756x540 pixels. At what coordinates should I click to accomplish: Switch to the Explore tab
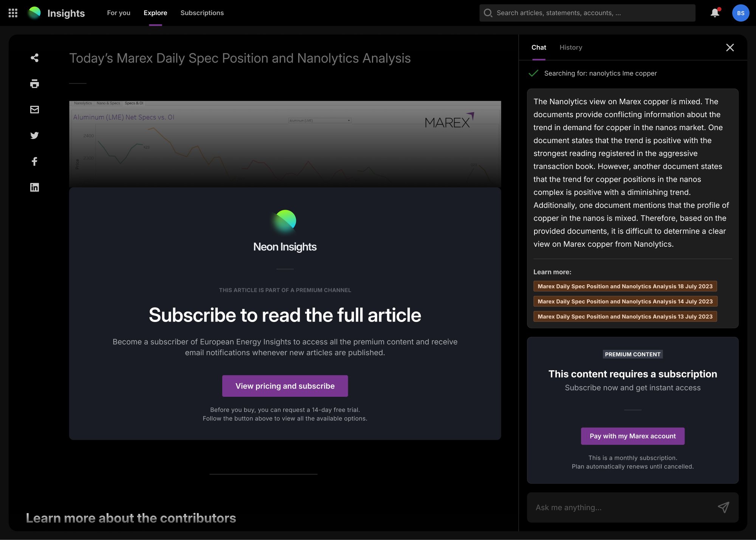point(155,13)
